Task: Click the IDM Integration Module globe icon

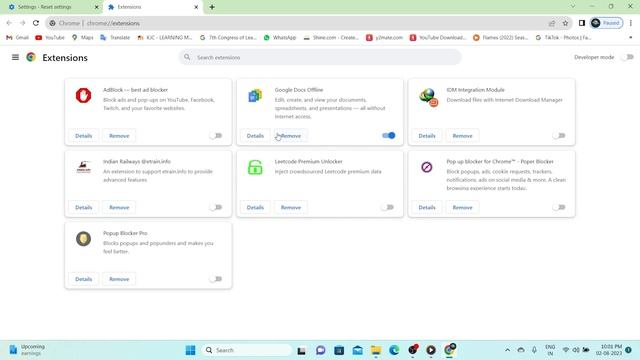Action: pos(428,97)
